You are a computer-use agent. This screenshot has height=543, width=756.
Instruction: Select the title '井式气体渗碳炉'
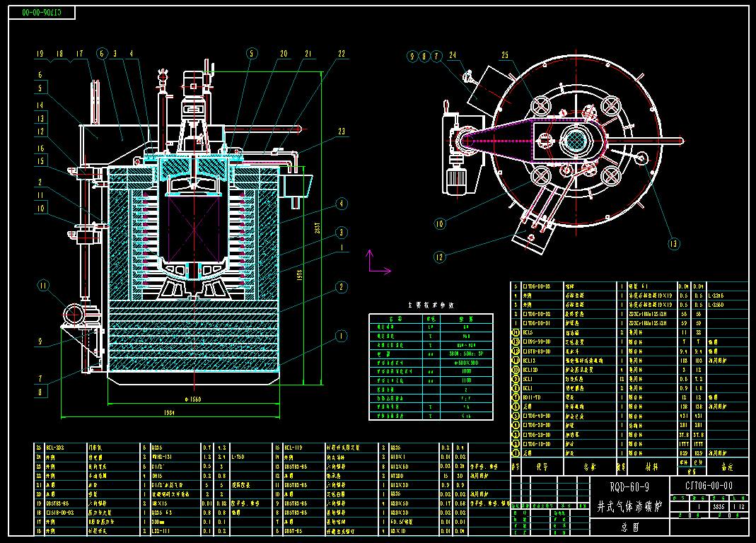629,506
